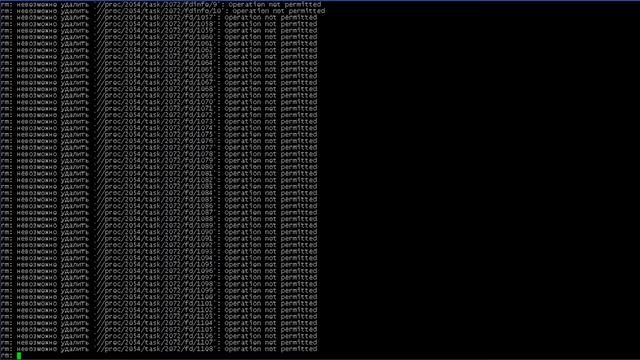Viewport: 640px width, 360px height.
Task: Click the rm error line for fd/1097
Action: pyautogui.click(x=158, y=278)
